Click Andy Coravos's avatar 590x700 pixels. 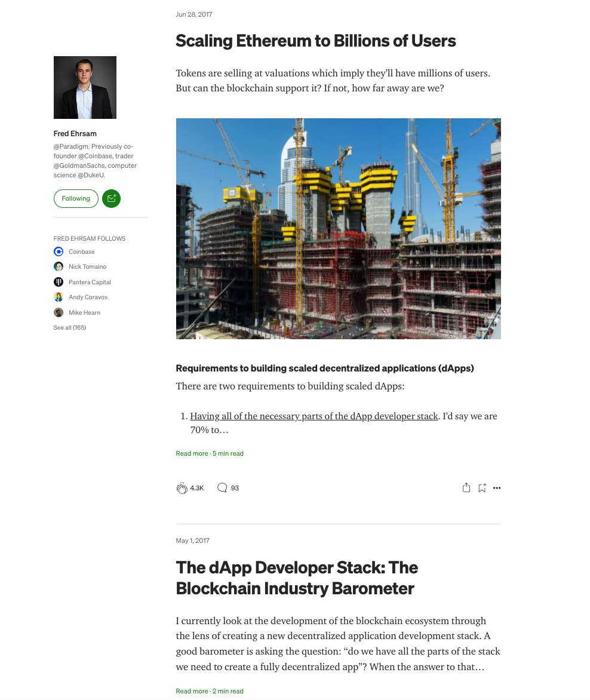(x=59, y=297)
